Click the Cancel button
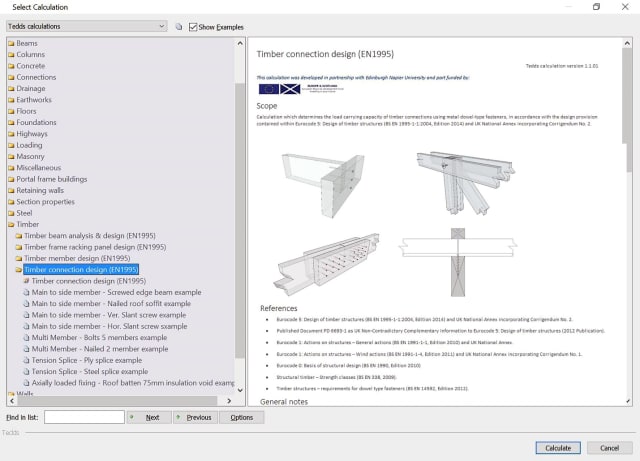The height and width of the screenshot is (461, 640). [609, 448]
